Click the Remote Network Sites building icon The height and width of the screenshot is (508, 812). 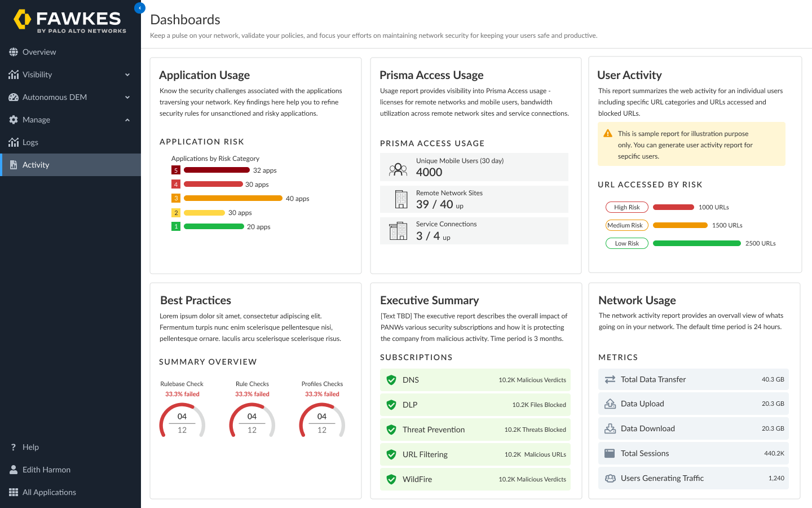click(401, 199)
